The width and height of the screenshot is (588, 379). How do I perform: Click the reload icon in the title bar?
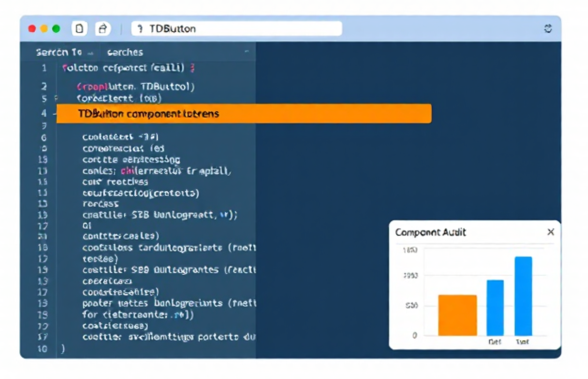tap(548, 29)
